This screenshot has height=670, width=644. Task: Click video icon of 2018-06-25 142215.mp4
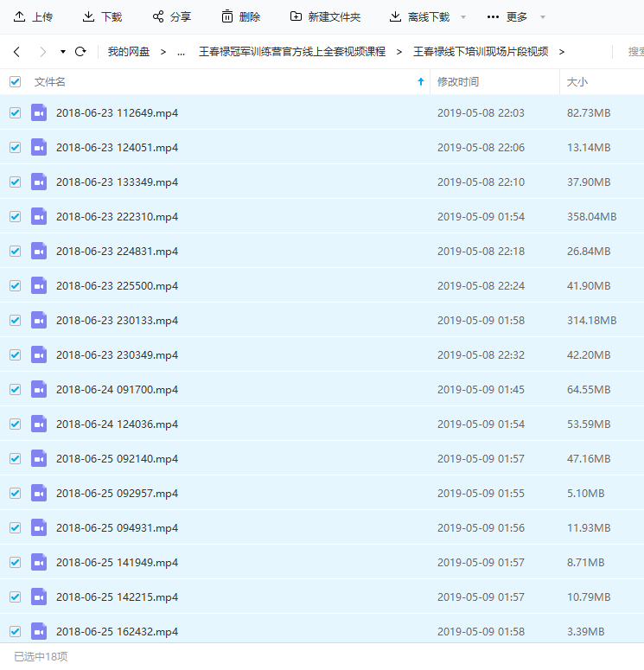(39, 597)
